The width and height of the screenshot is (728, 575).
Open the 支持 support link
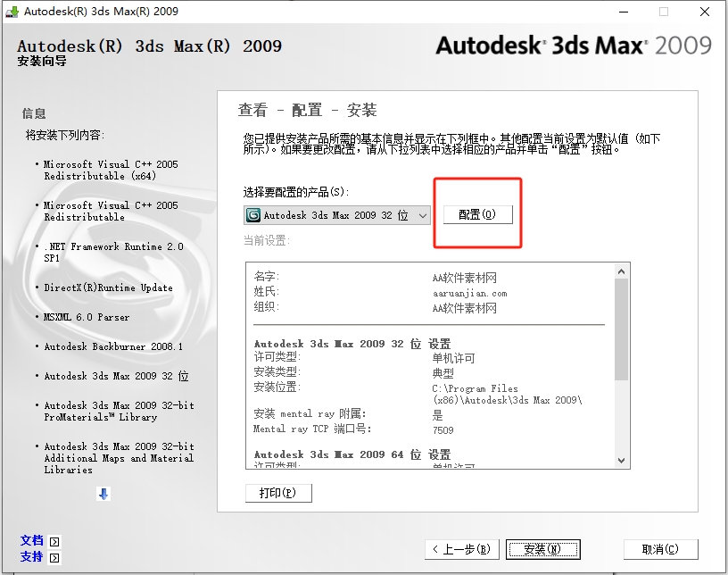point(32,556)
